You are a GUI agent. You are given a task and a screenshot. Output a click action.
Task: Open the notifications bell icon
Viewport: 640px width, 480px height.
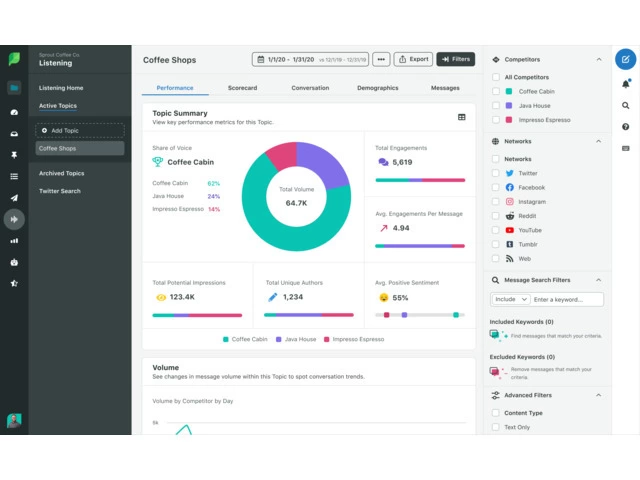(626, 84)
